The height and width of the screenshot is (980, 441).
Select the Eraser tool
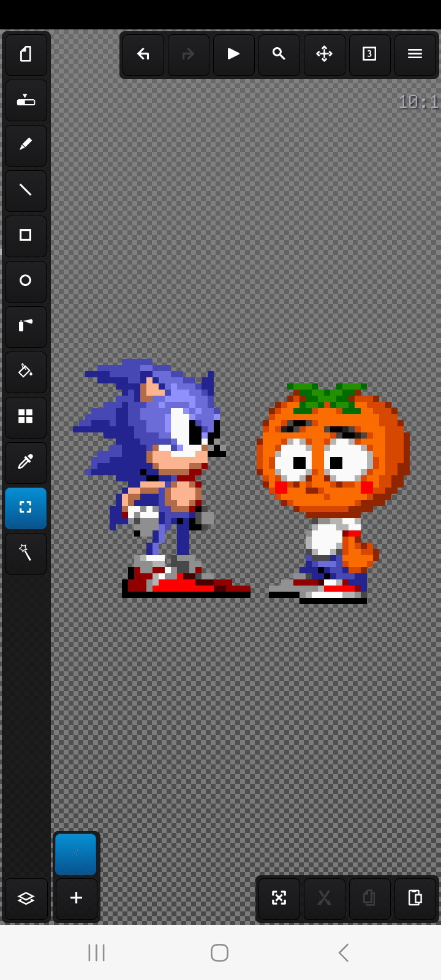[x=26, y=100]
